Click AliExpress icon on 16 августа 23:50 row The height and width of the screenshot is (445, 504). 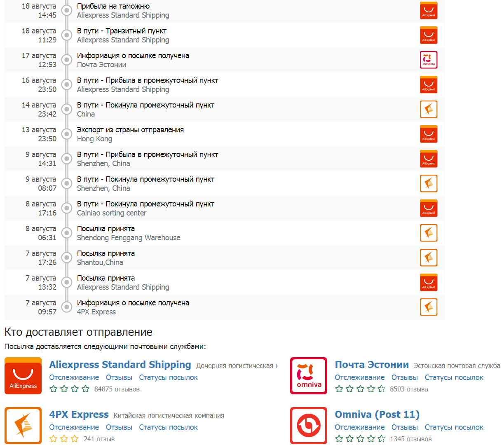[429, 84]
